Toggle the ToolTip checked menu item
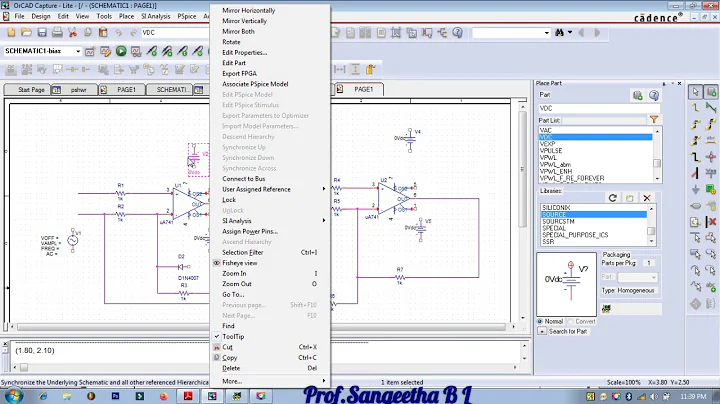 233,337
